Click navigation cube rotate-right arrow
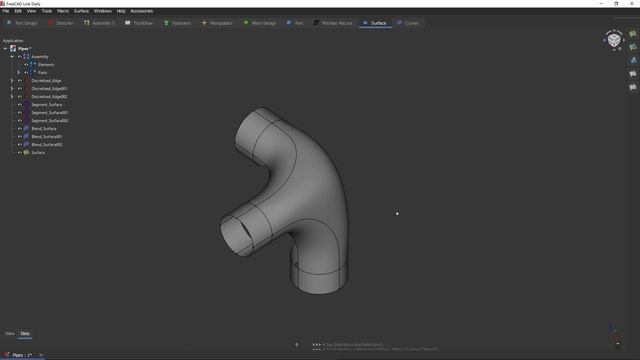 click(624, 40)
